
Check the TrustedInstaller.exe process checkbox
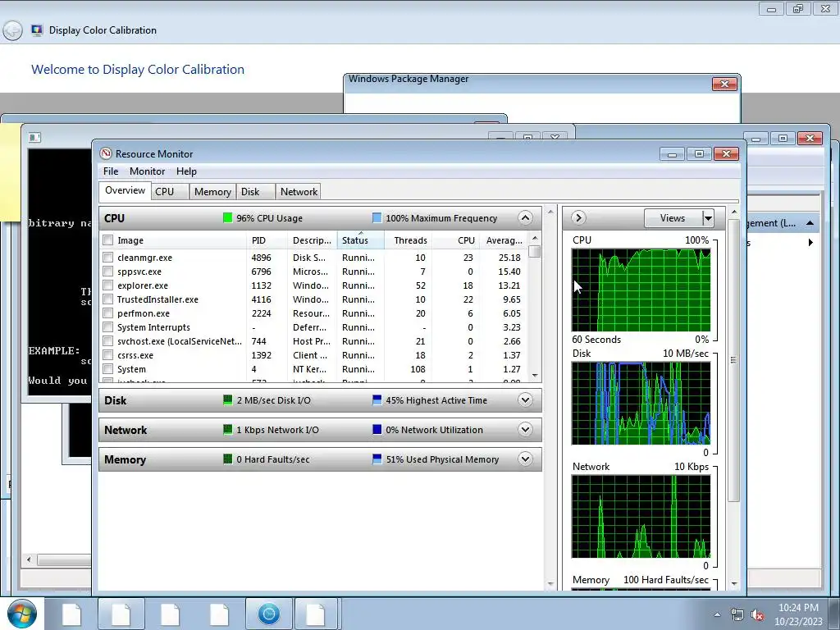pyautogui.click(x=107, y=299)
